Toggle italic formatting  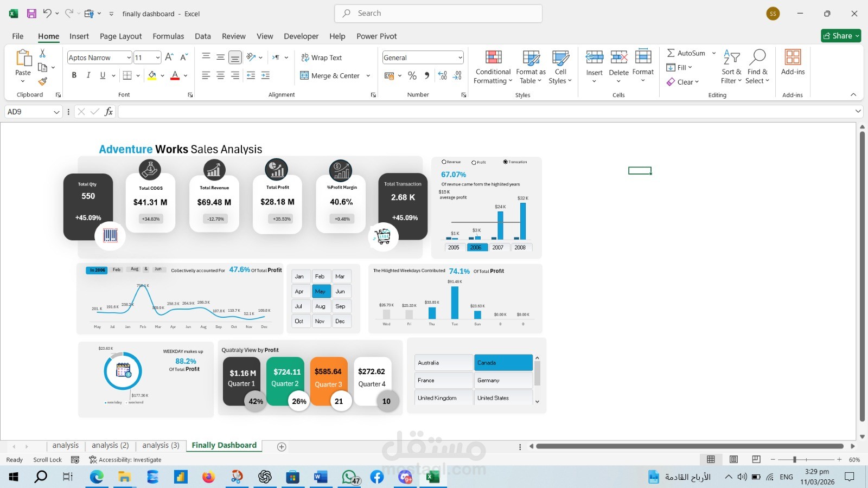click(x=88, y=75)
